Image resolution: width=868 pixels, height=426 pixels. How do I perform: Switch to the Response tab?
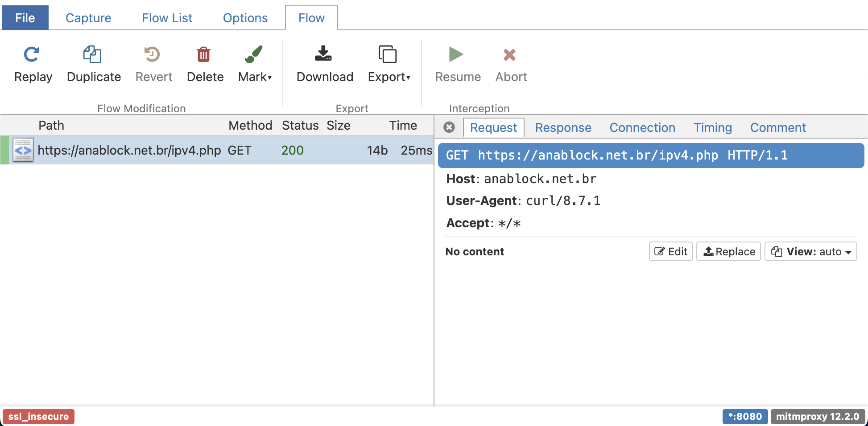pos(563,128)
